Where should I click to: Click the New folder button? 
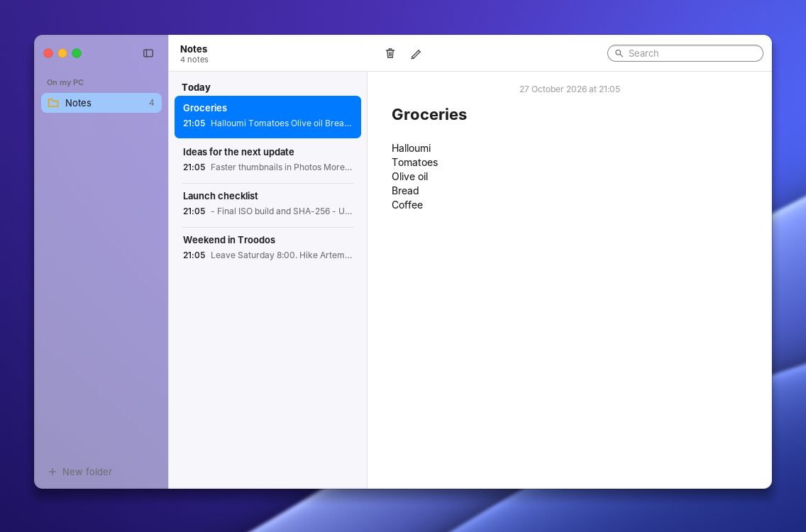[79, 471]
